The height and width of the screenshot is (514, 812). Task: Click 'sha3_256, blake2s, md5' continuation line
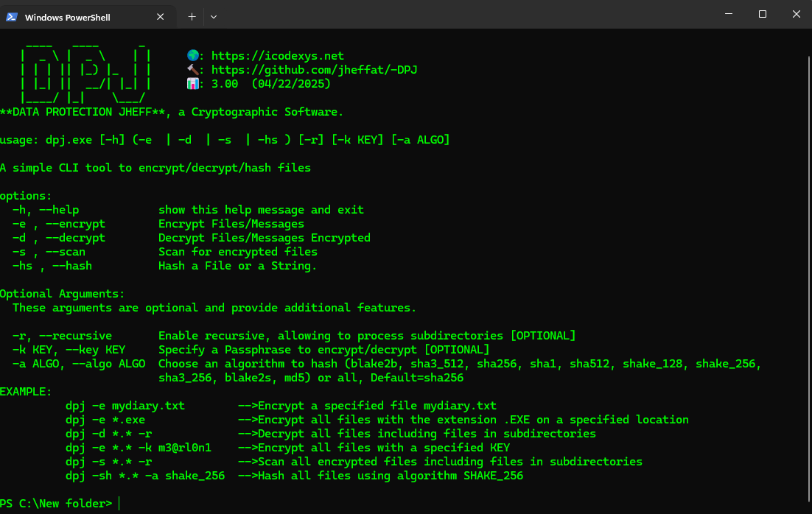pyautogui.click(x=311, y=378)
